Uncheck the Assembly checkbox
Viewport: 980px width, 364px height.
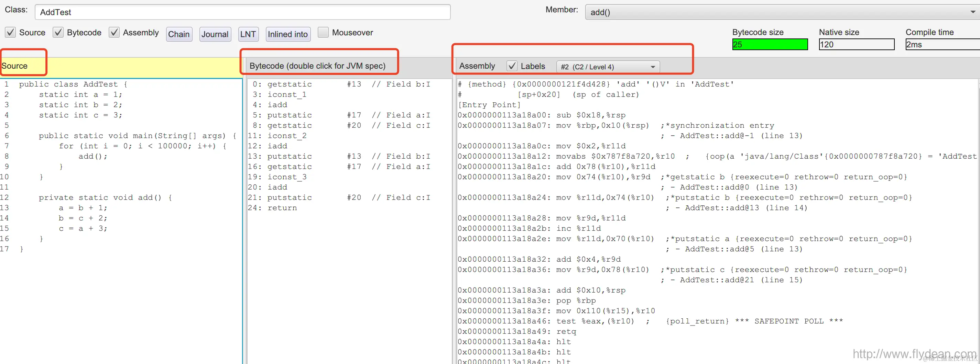click(x=114, y=33)
